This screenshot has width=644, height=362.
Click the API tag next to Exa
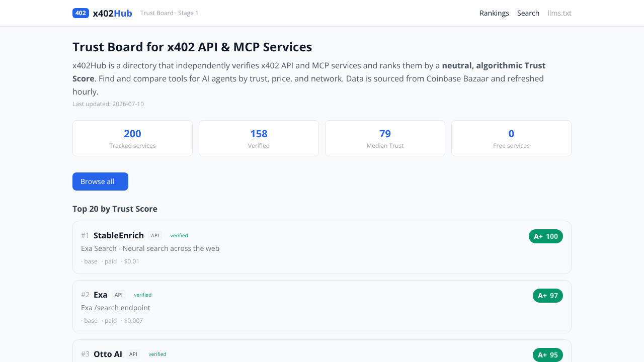point(119,295)
